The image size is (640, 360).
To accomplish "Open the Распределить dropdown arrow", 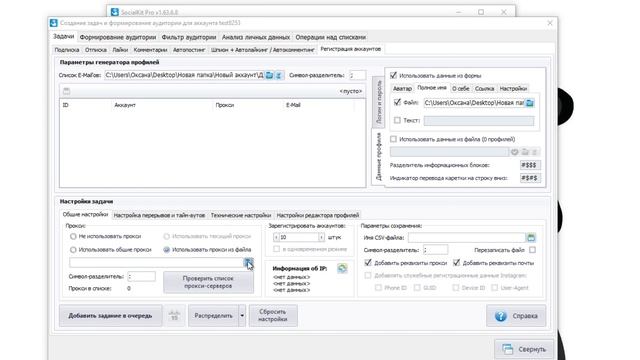I will click(242, 316).
